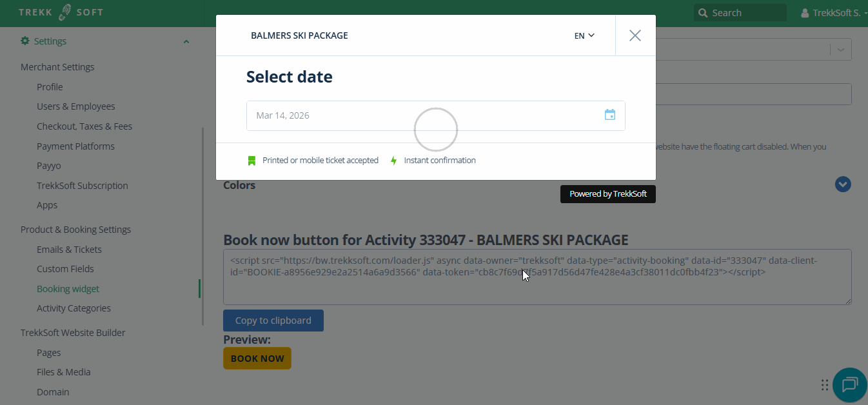Image resolution: width=868 pixels, height=405 pixels.
Task: Expand the Colors section arrow
Action: click(x=843, y=184)
